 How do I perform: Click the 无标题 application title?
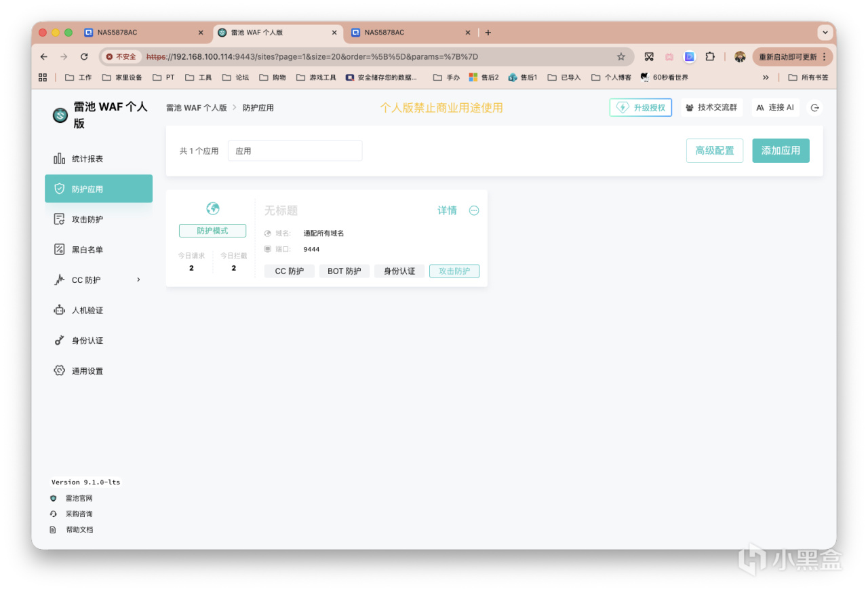[x=281, y=211]
